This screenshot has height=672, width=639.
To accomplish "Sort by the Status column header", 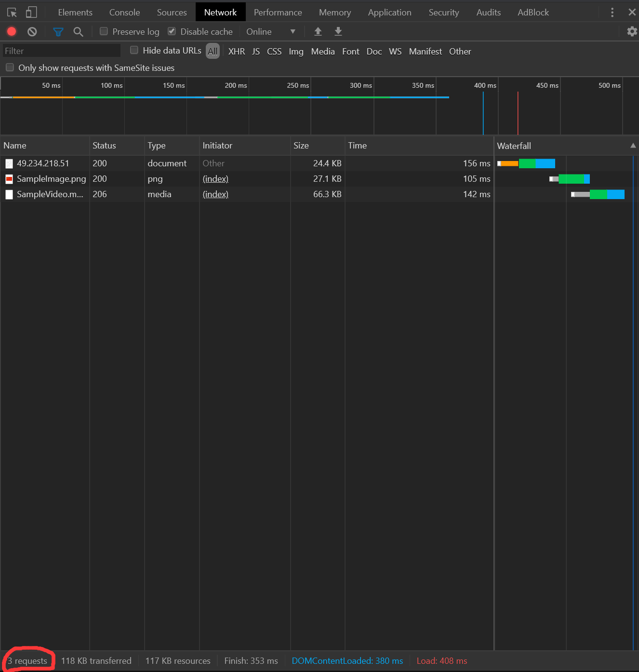I will tap(117, 146).
